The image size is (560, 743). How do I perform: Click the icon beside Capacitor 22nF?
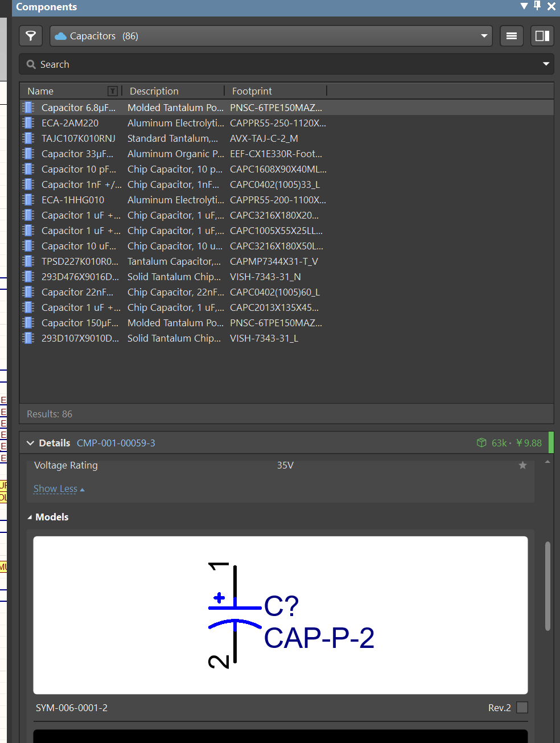pos(28,292)
